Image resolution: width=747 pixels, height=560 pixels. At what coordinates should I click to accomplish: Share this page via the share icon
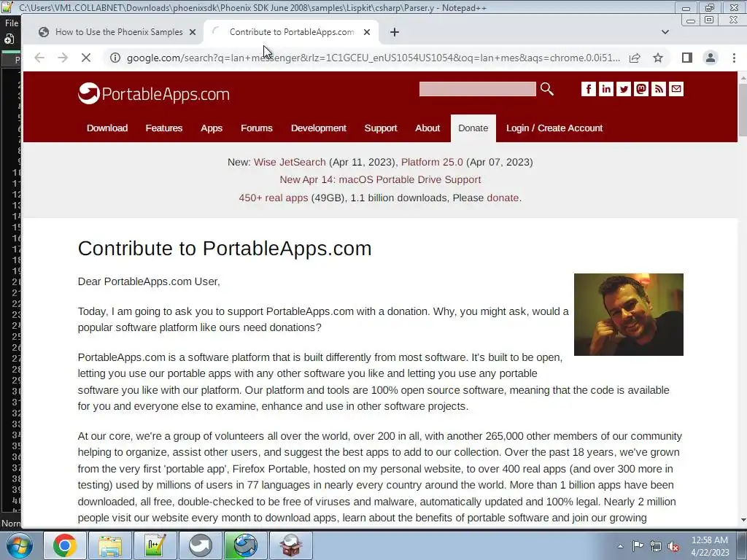pyautogui.click(x=635, y=58)
